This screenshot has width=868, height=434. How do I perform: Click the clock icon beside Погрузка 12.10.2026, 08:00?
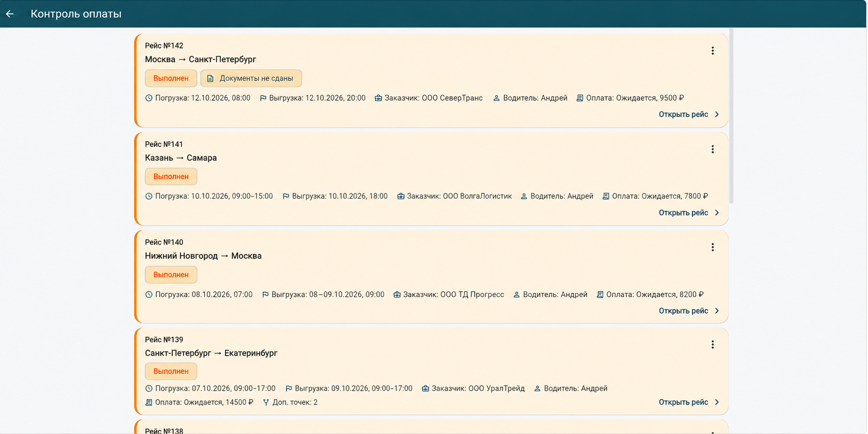coord(149,98)
